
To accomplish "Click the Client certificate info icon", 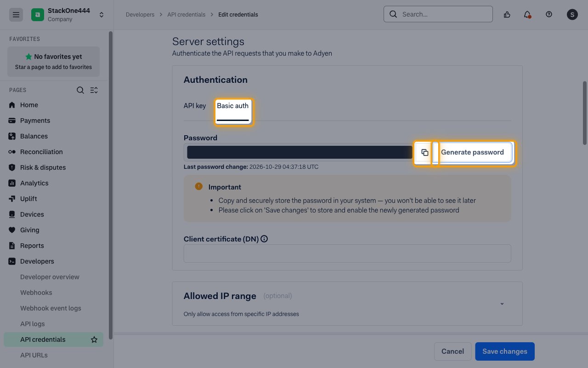I will click(x=264, y=239).
